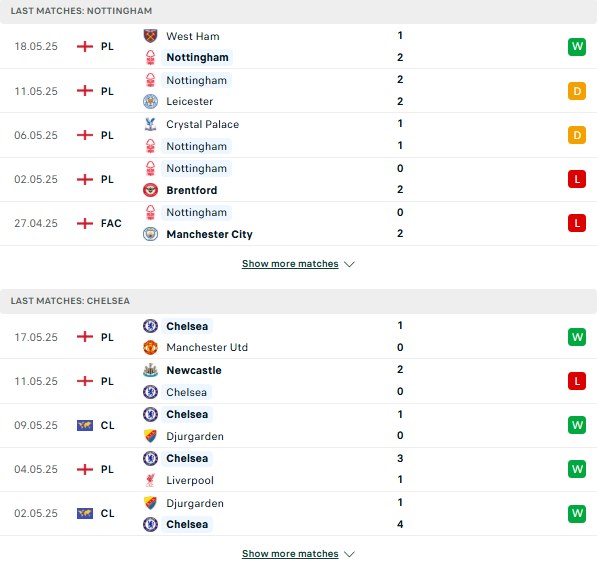Click chevron next to Chelsea Show more matches

pos(349,554)
